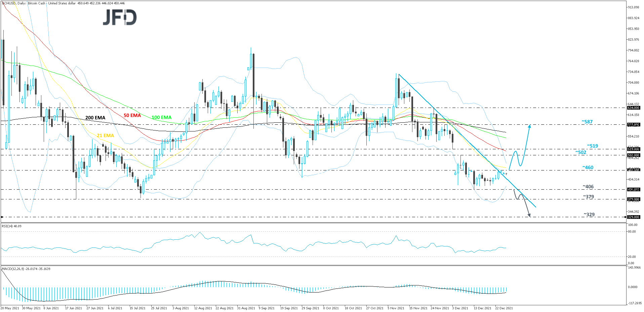Click the ~502 level label
Viewport: 644px width, 312px height.
[x=580, y=152]
